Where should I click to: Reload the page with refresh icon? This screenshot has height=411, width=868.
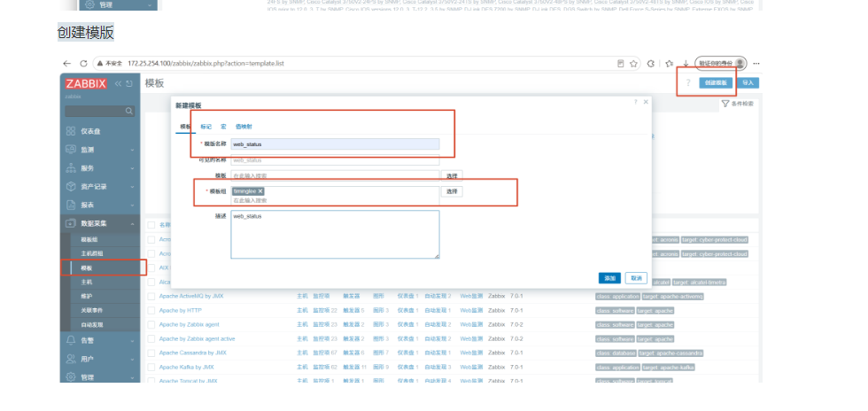click(x=83, y=64)
